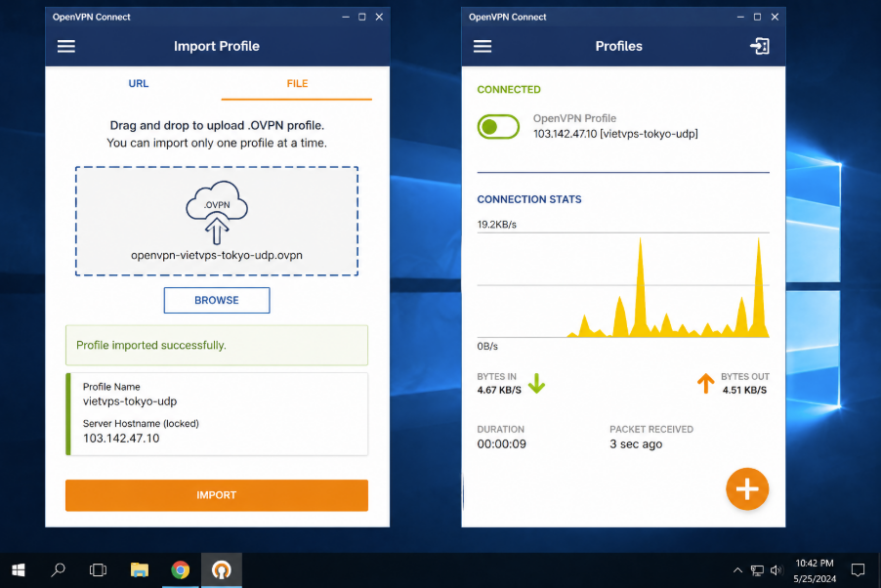Close the Import Profile window
Screen dimensions: 881x588
tap(379, 17)
